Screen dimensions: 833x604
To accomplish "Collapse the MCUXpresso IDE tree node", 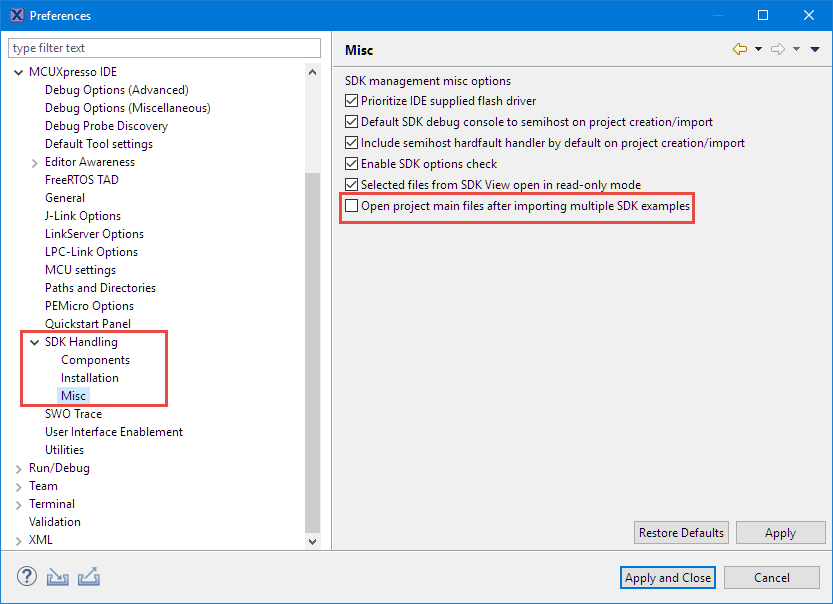I will (18, 72).
